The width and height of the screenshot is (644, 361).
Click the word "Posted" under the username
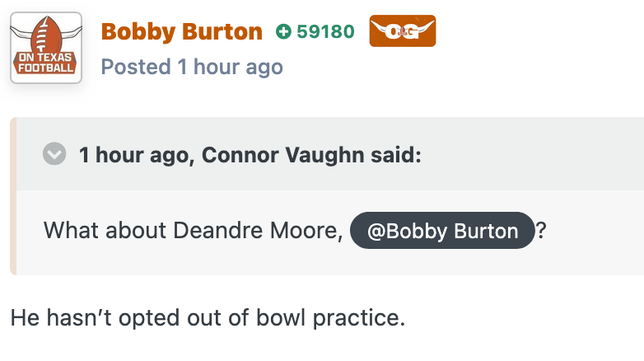pos(136,67)
